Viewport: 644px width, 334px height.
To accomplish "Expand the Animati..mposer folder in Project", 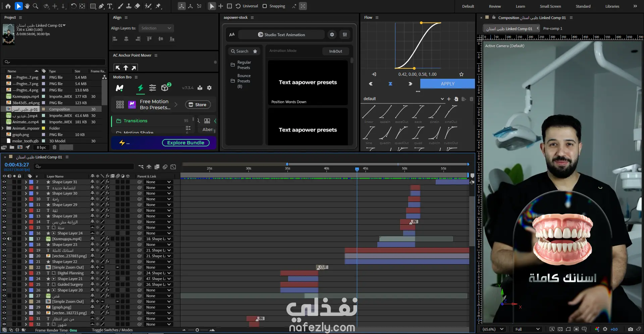I will click(3, 128).
